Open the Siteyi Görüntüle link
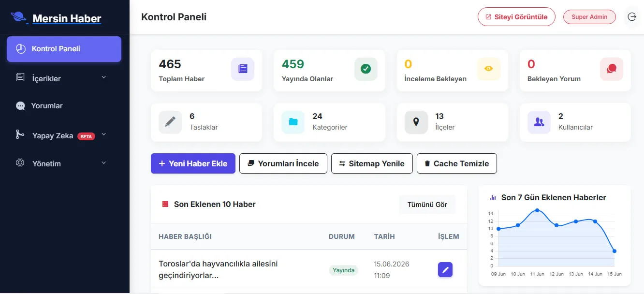Viewport: 644px width, 294px height. pyautogui.click(x=516, y=17)
